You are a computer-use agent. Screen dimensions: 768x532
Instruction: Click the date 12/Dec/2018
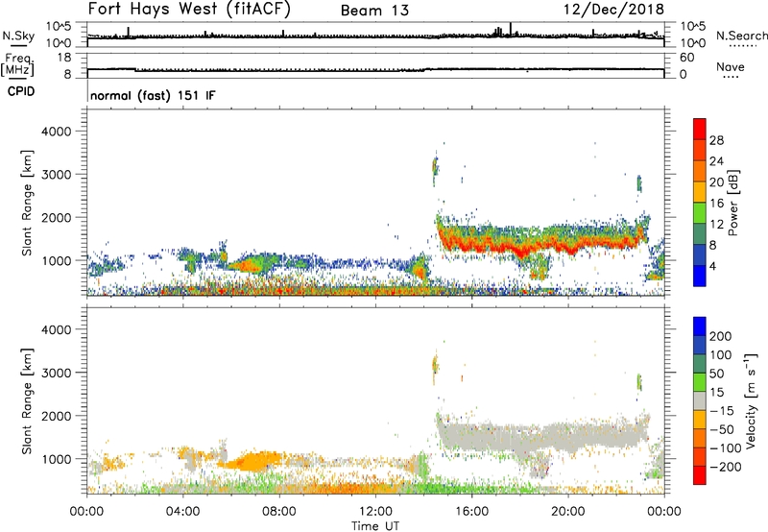[x=613, y=10]
